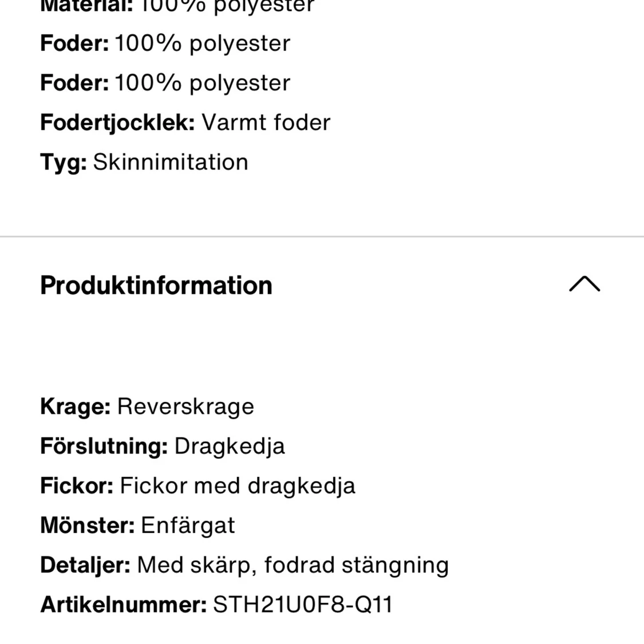644x644 pixels.
Task: Click the Fodertjocklek label
Action: [117, 123]
